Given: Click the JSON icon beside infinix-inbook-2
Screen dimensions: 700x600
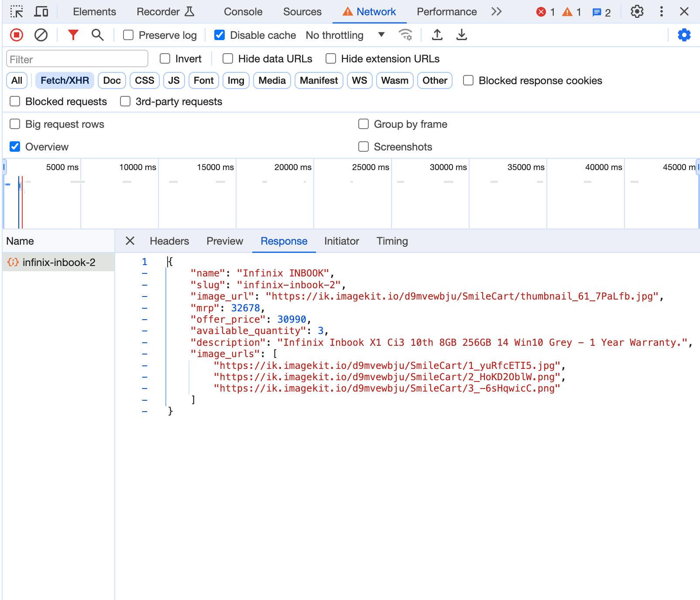Looking at the screenshot, I should (x=13, y=262).
